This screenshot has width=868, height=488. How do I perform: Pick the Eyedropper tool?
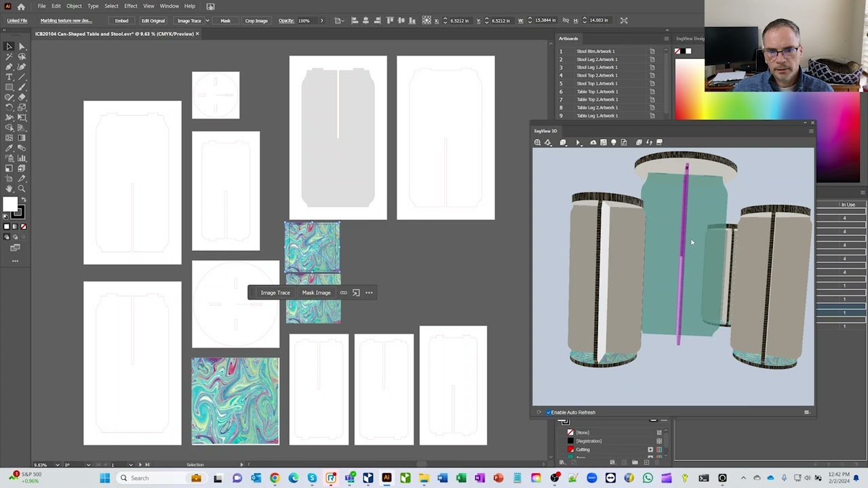click(9, 148)
